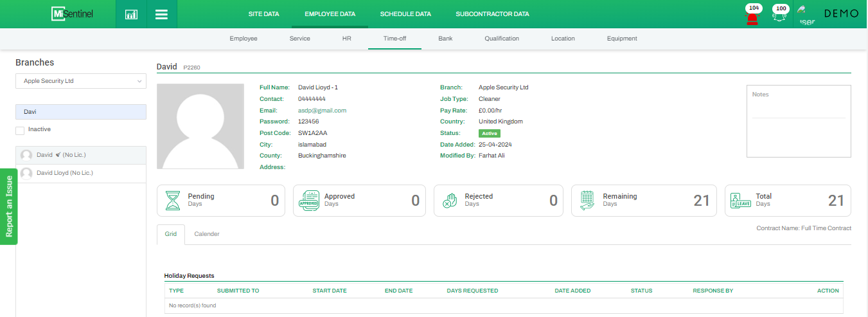Open the bell notifications icon
The height and width of the screenshot is (317, 868).
(x=781, y=15)
